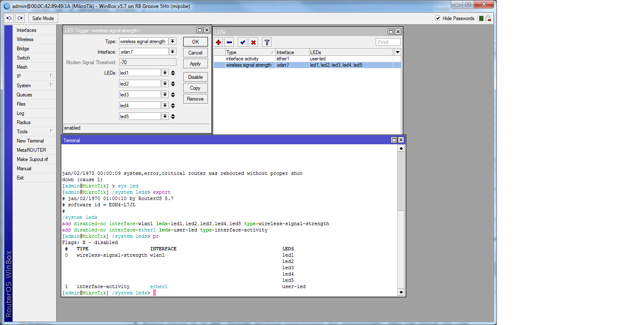Remove selected LED entry with minus icon

pyautogui.click(x=229, y=42)
